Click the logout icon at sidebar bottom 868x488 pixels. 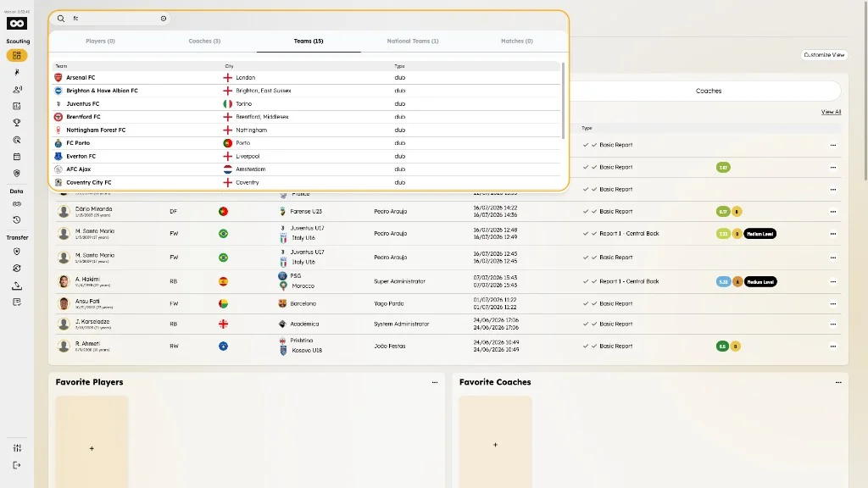point(17,465)
